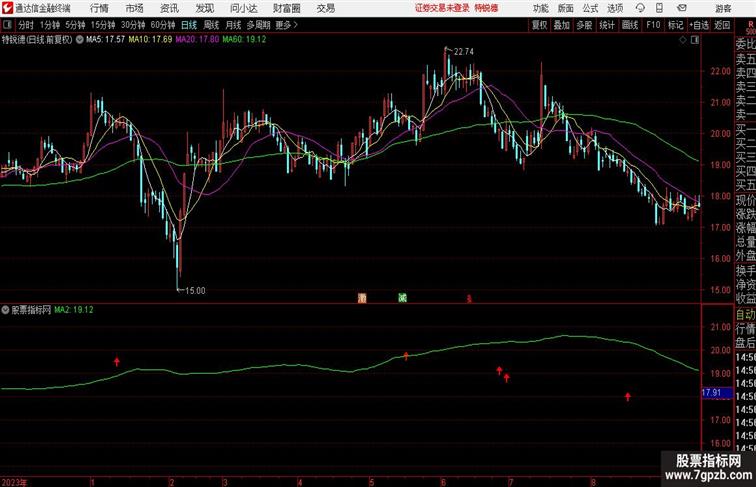Switch to the 60分钟 period tab
756x487 pixels.
click(x=163, y=25)
